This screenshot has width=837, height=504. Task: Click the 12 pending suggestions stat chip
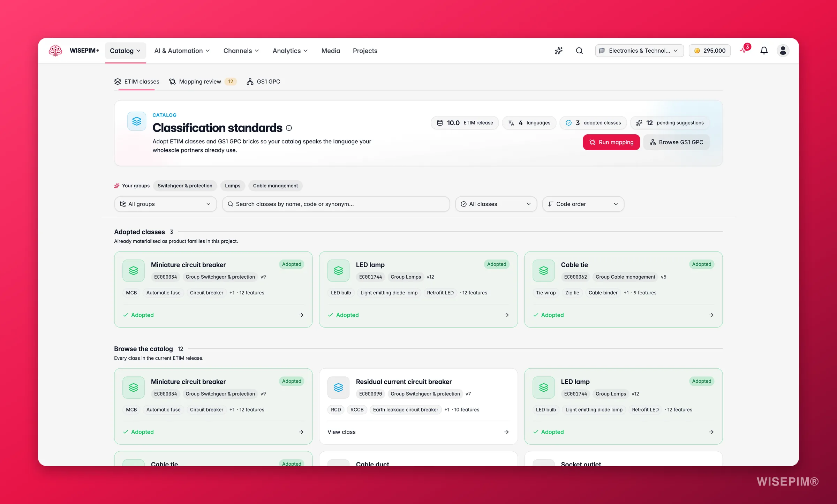pyautogui.click(x=670, y=123)
